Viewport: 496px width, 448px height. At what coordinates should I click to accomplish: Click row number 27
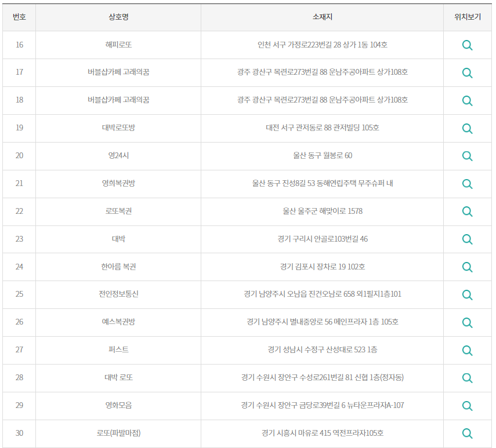[19, 349]
